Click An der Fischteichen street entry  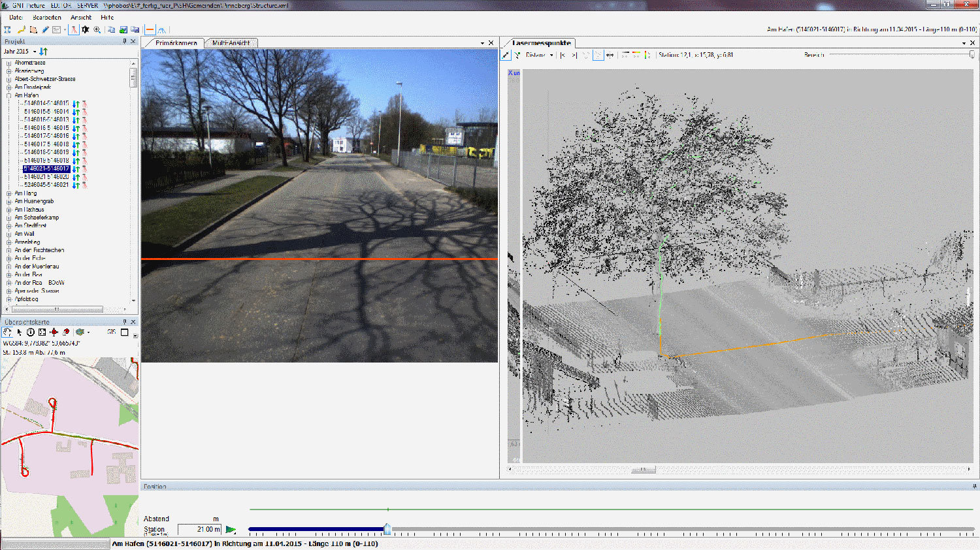(39, 250)
